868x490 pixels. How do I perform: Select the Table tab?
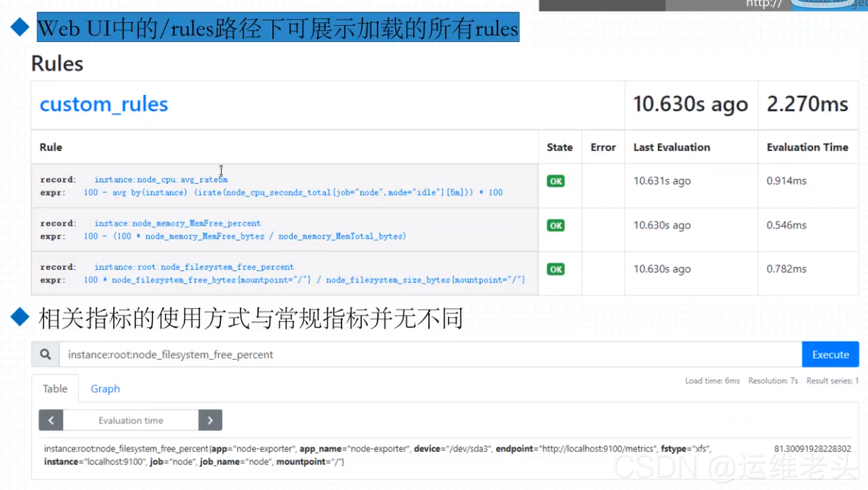[55, 388]
